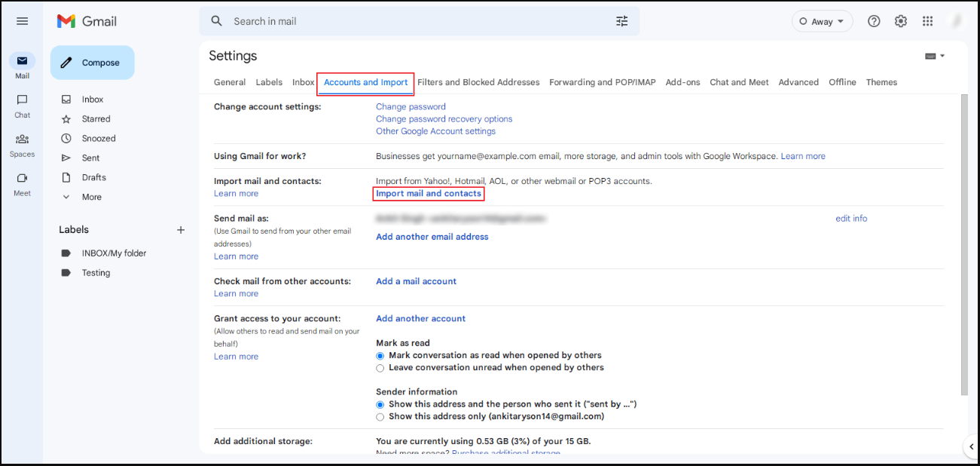980x466 pixels.
Task: Open the Chat and Meet tab
Action: [x=739, y=82]
